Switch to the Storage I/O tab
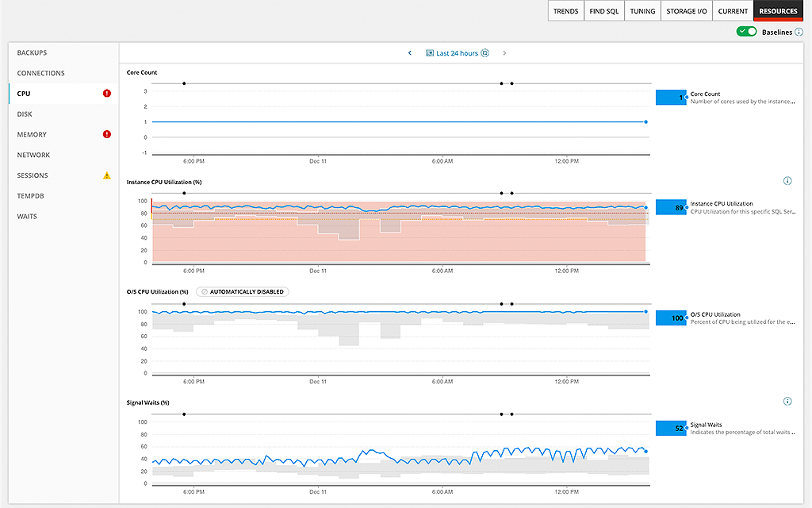Viewport: 812px width, 508px height. [685, 10]
